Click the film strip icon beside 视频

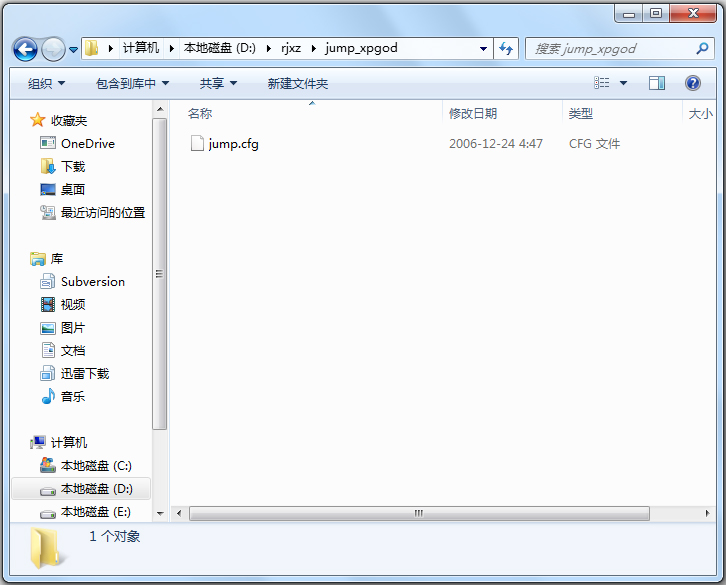48,305
